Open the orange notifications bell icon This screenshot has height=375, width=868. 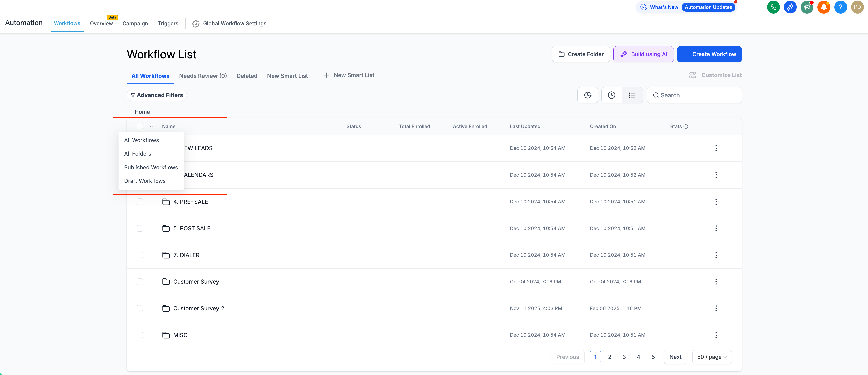point(823,7)
